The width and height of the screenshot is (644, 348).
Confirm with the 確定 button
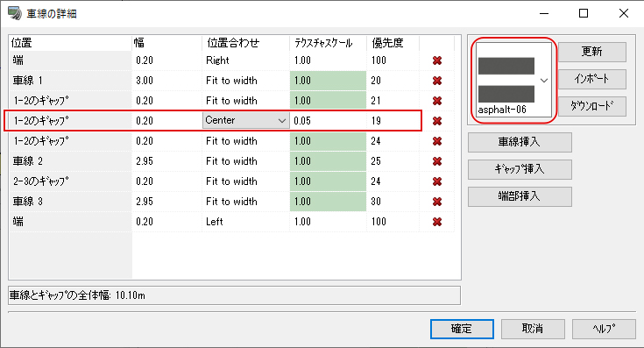click(462, 329)
